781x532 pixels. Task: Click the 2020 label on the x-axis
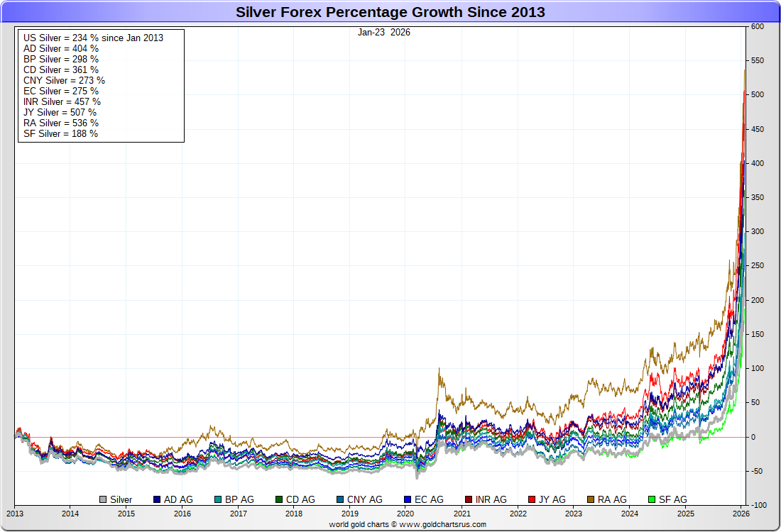point(405,513)
